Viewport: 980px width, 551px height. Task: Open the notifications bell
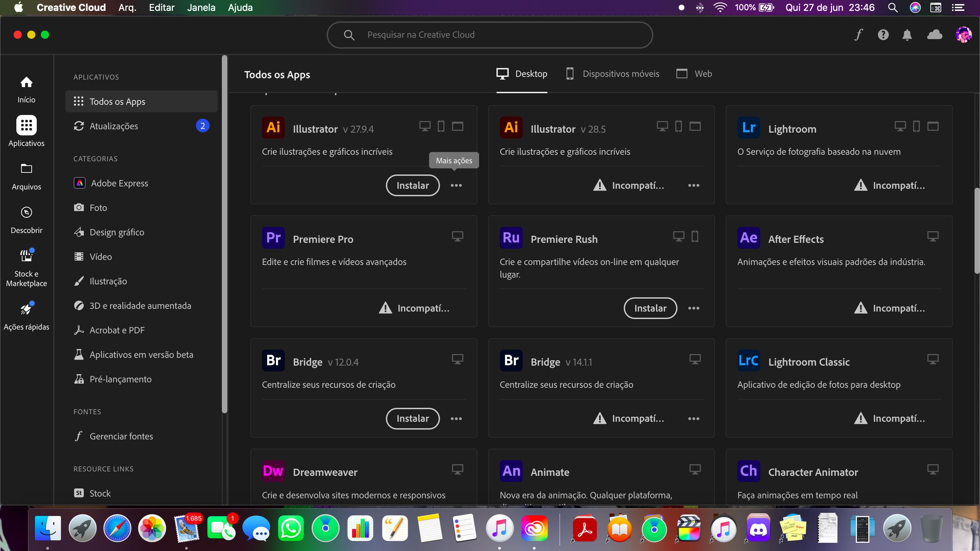click(907, 35)
